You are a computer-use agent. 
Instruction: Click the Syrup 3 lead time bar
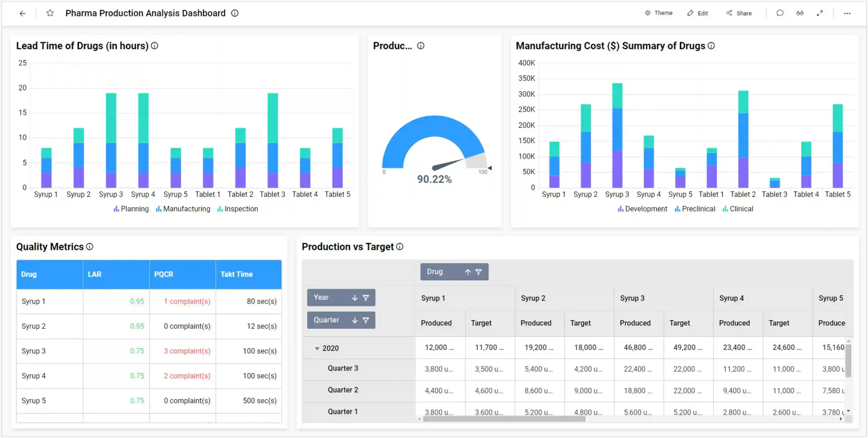pos(111,140)
